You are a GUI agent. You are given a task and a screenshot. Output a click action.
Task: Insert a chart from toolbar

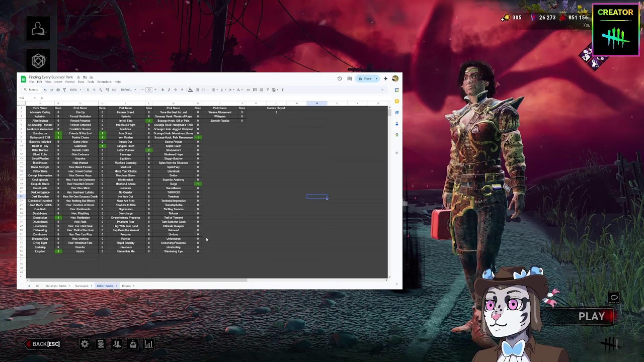click(x=261, y=89)
